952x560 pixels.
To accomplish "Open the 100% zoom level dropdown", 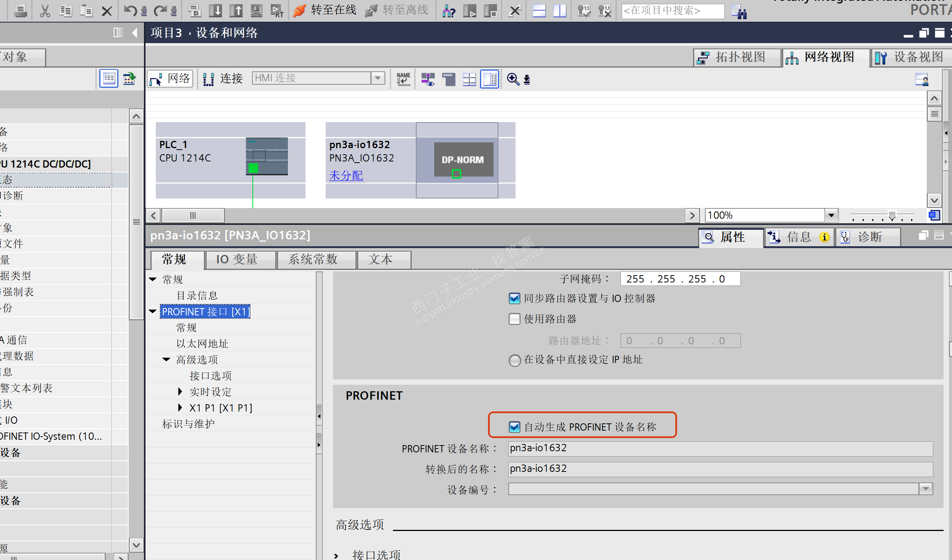I will [x=831, y=215].
